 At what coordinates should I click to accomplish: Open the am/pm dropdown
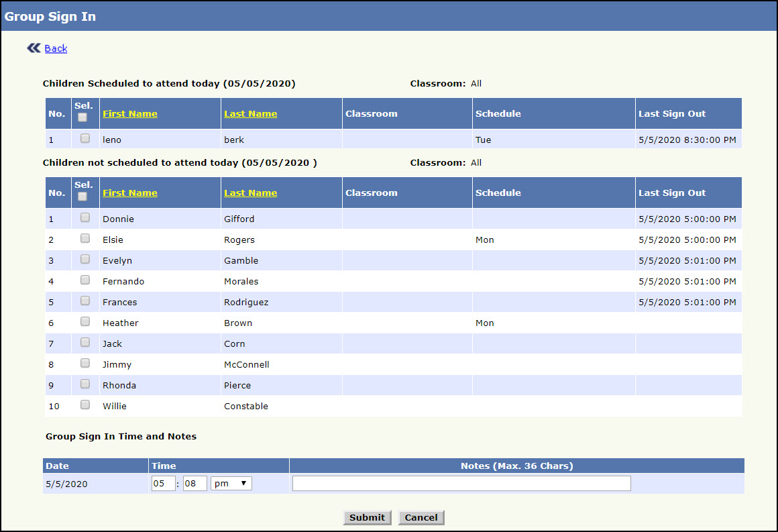pyautogui.click(x=231, y=484)
